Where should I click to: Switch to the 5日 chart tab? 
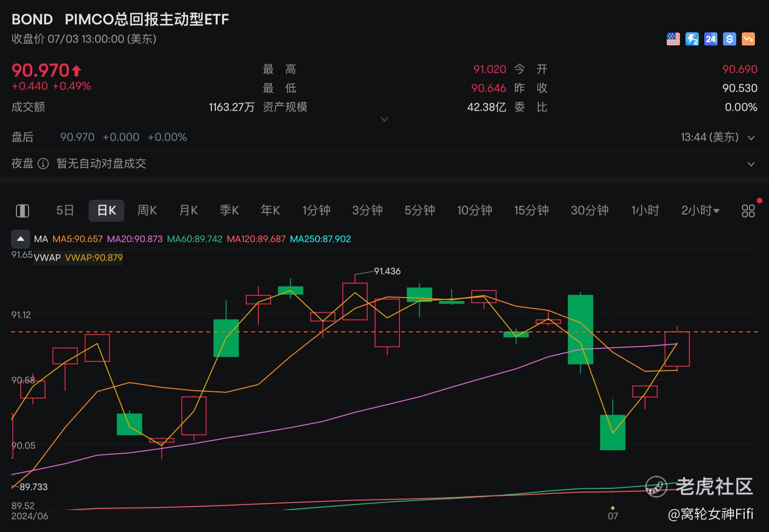tap(65, 210)
